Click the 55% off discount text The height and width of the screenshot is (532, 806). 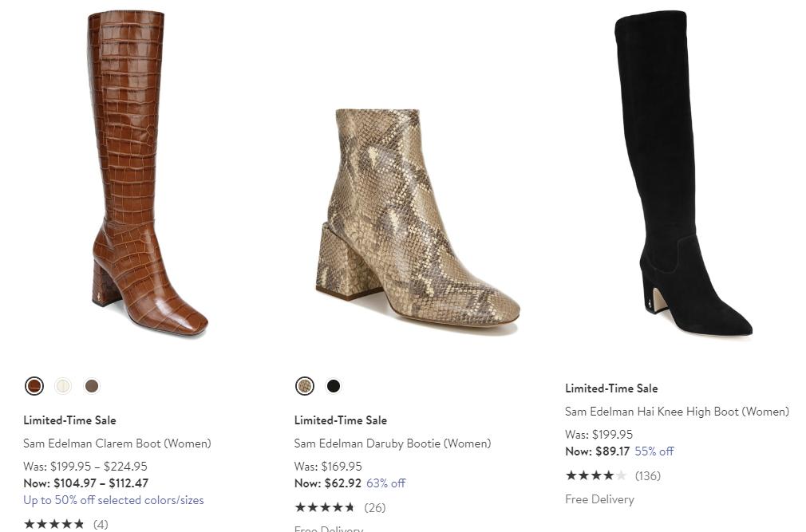click(x=654, y=451)
